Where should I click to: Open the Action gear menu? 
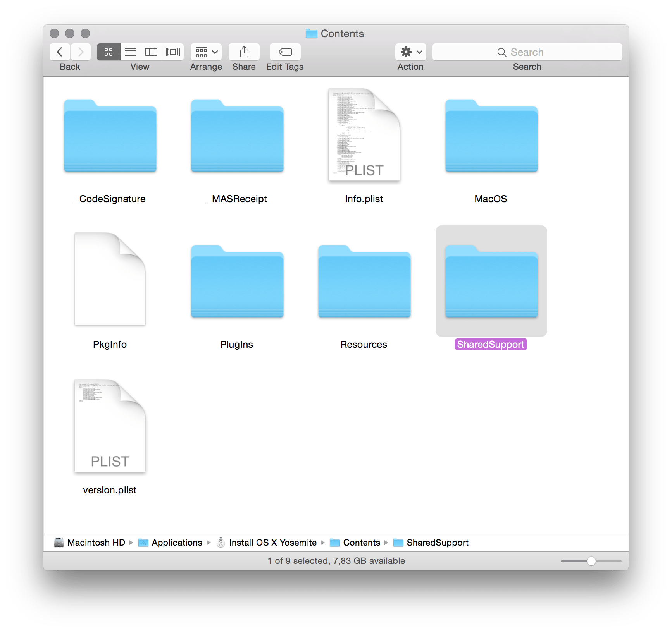click(x=411, y=52)
